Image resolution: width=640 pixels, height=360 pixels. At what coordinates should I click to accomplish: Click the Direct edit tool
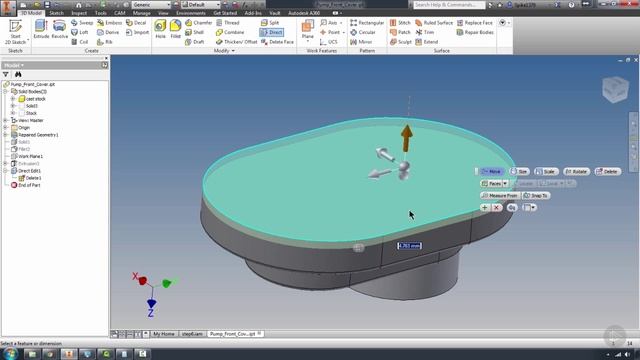(272, 32)
